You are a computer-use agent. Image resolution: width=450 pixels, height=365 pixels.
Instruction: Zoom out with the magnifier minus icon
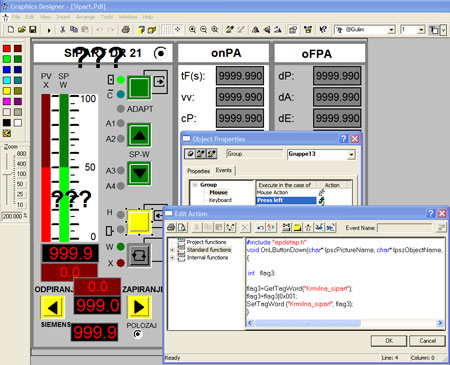click(203, 30)
